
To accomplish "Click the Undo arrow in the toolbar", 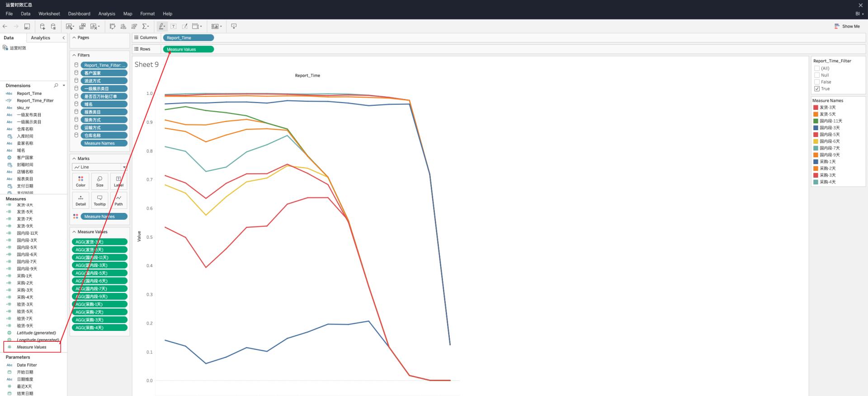I will 5,26.
